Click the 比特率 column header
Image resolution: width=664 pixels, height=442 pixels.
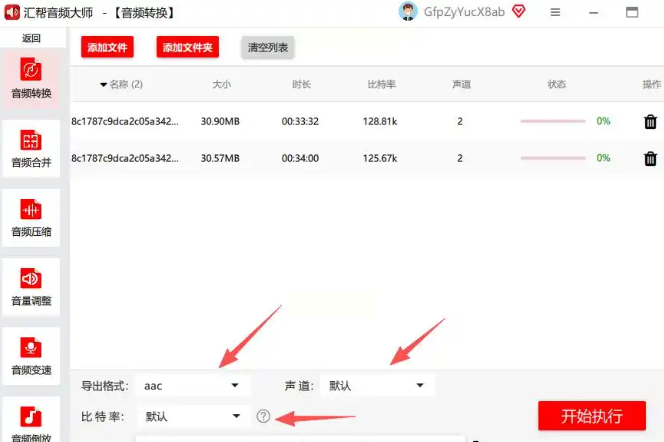click(381, 84)
